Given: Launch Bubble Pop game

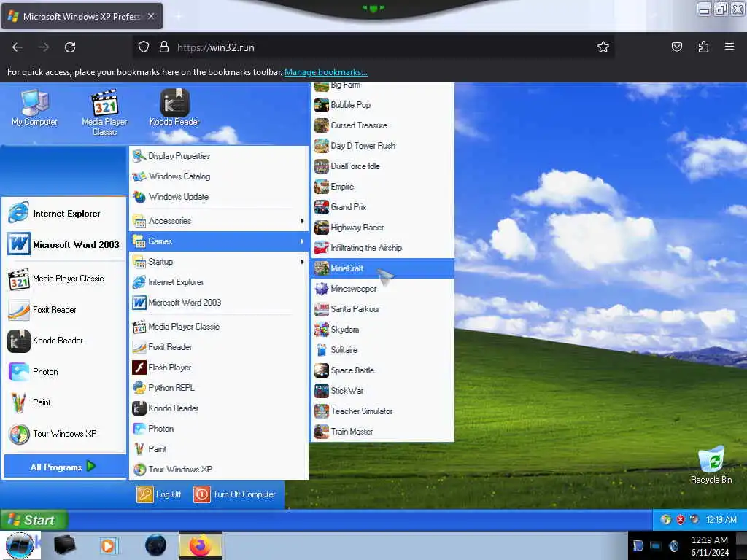Looking at the screenshot, I should [x=382, y=105].
